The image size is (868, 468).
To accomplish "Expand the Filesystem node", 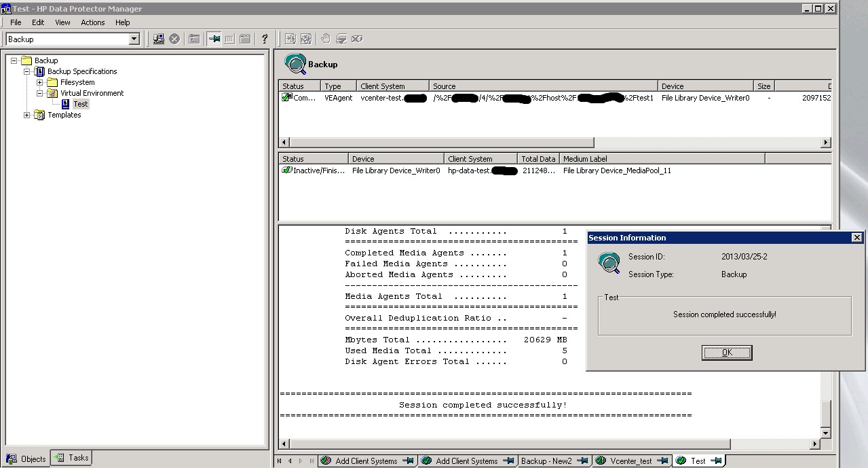I will click(40, 82).
